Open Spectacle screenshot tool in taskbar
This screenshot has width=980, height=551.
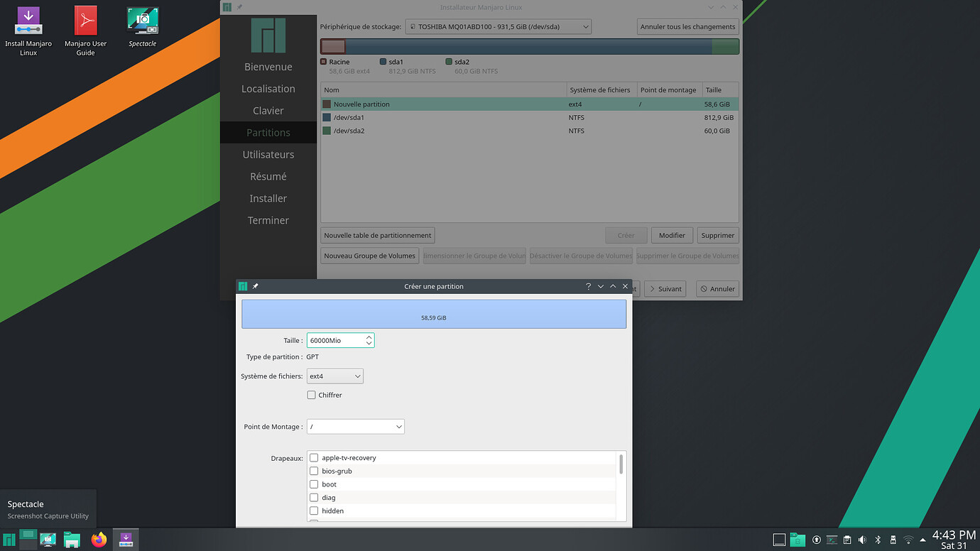click(48, 540)
